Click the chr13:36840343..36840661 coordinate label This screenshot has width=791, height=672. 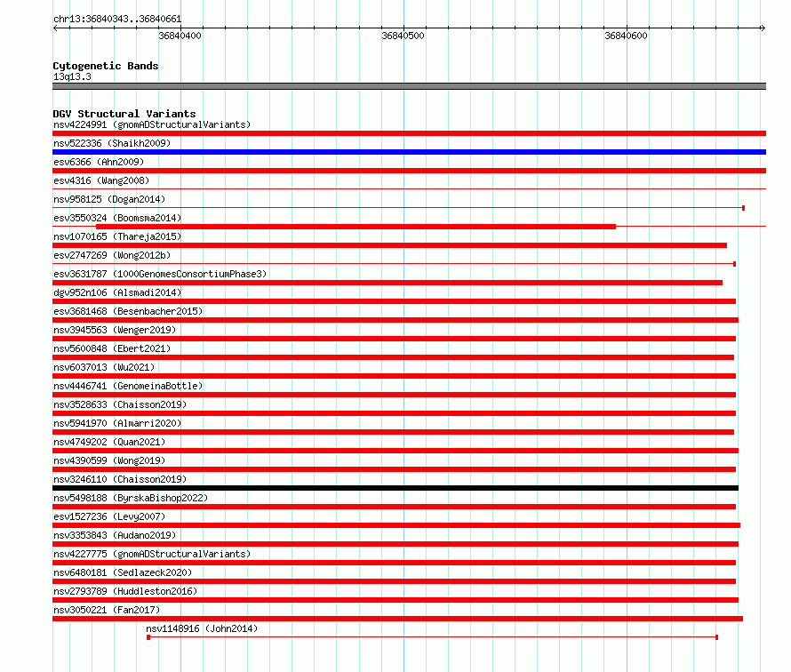click(117, 19)
